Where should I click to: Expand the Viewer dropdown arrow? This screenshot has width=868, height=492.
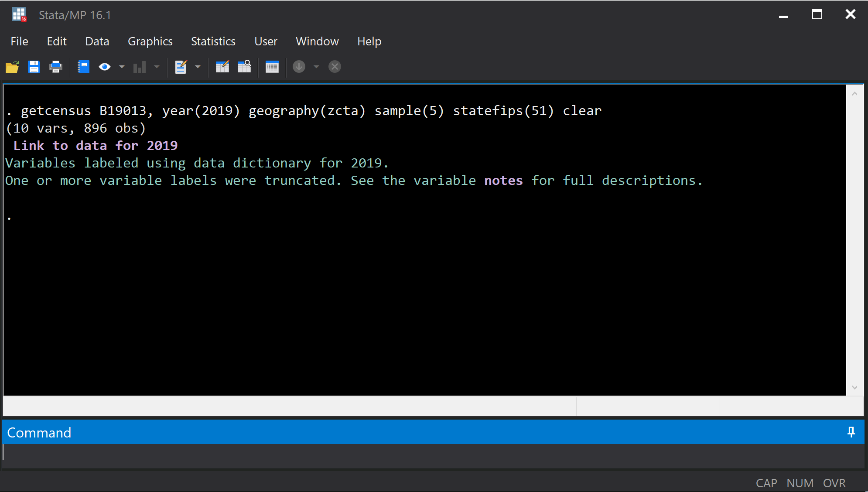coord(122,67)
